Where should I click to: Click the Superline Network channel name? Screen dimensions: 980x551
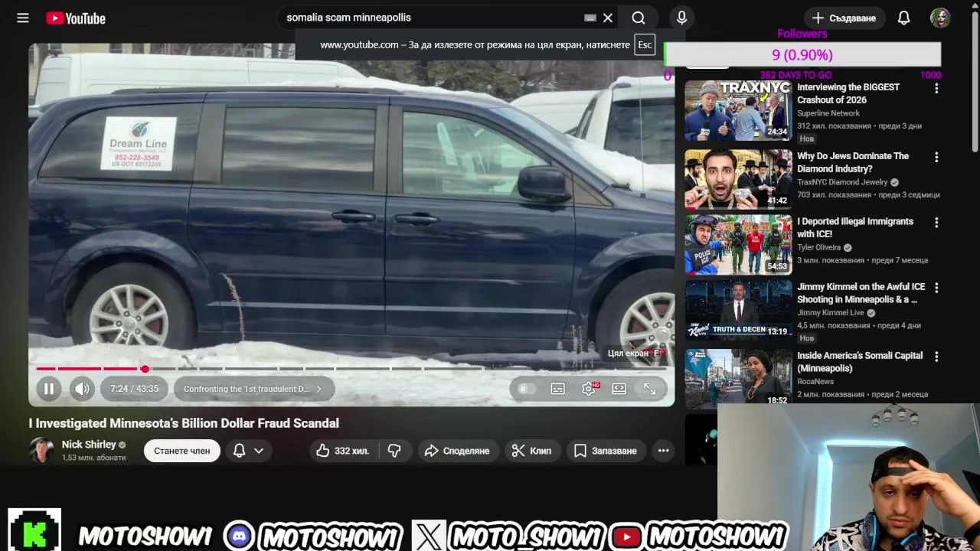pyautogui.click(x=828, y=113)
